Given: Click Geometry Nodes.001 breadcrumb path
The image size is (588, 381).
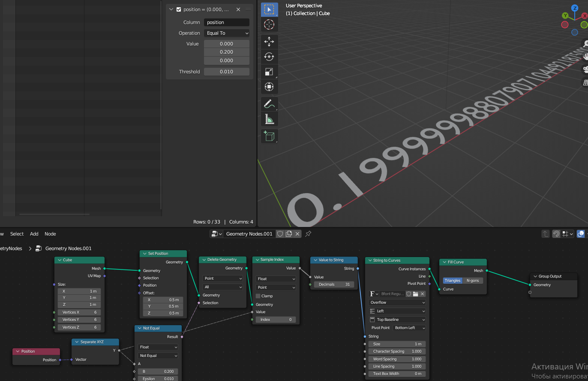Looking at the screenshot, I should coord(68,248).
